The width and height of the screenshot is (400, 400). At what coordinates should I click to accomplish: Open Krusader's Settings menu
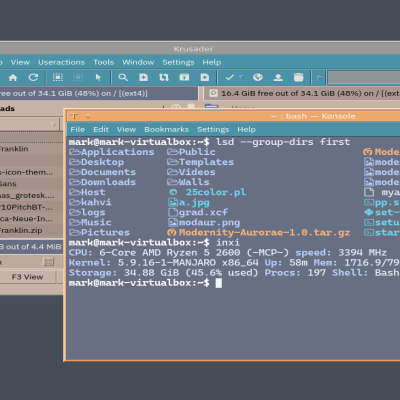click(178, 62)
